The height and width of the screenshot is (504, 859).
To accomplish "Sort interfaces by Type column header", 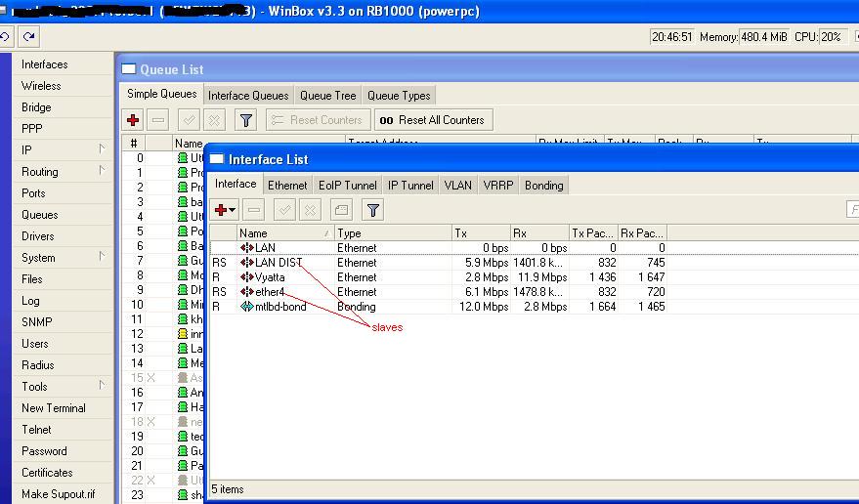I will (x=393, y=233).
